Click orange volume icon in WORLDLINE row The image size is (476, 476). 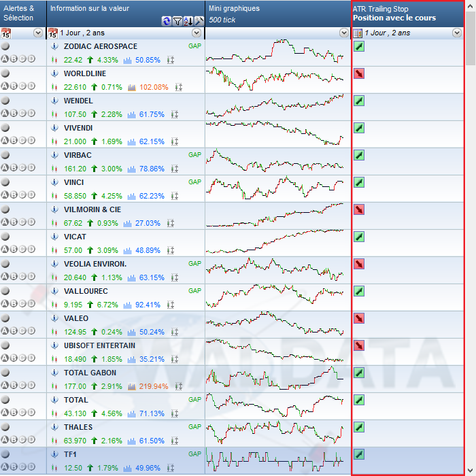click(x=132, y=88)
